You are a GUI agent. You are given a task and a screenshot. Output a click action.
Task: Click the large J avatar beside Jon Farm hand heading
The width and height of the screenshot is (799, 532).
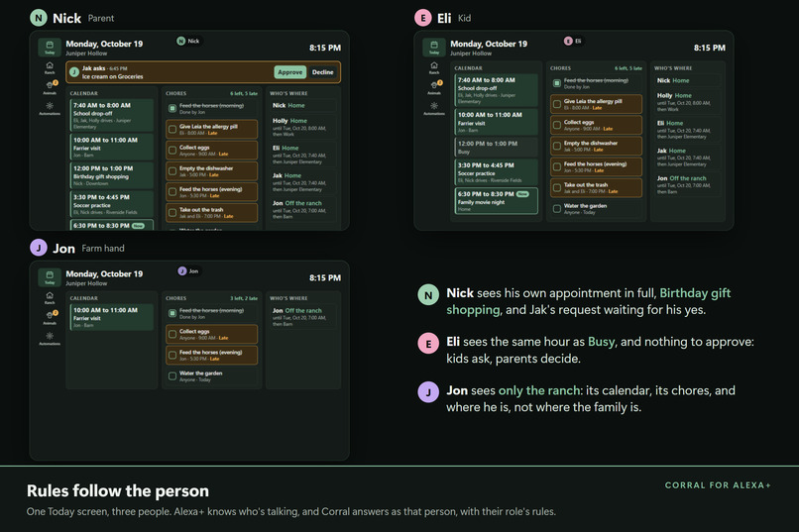coord(39,248)
